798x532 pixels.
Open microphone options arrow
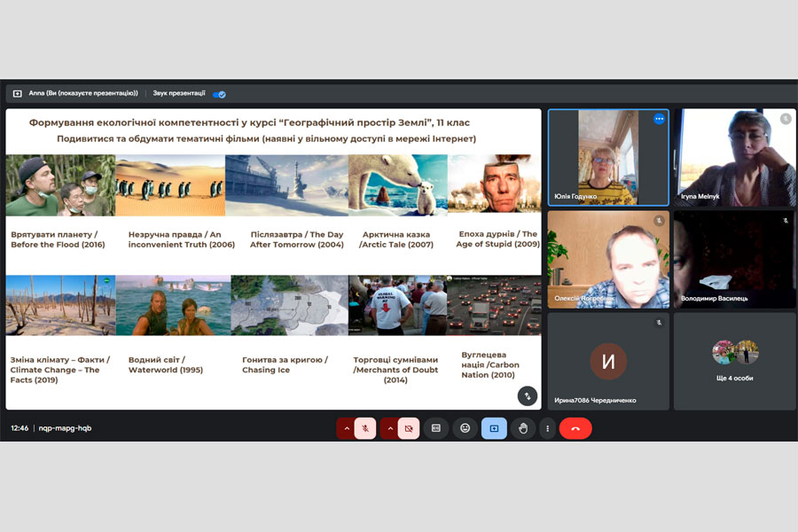pos(347,428)
